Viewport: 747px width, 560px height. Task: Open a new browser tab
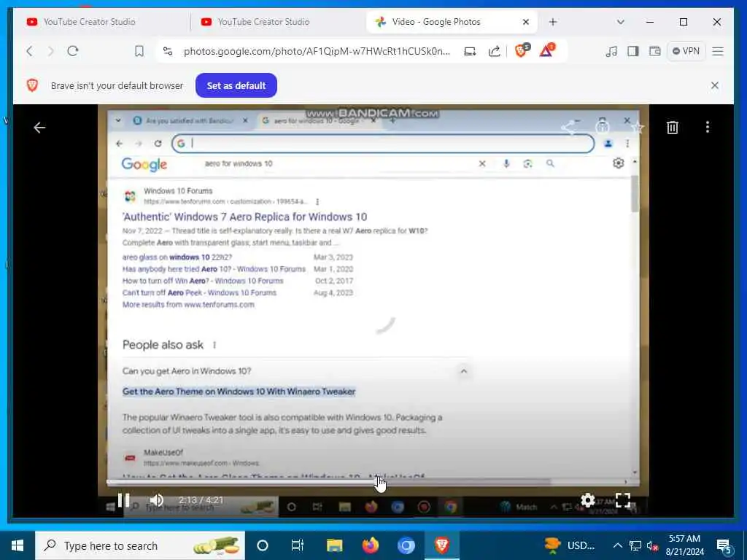(x=553, y=22)
